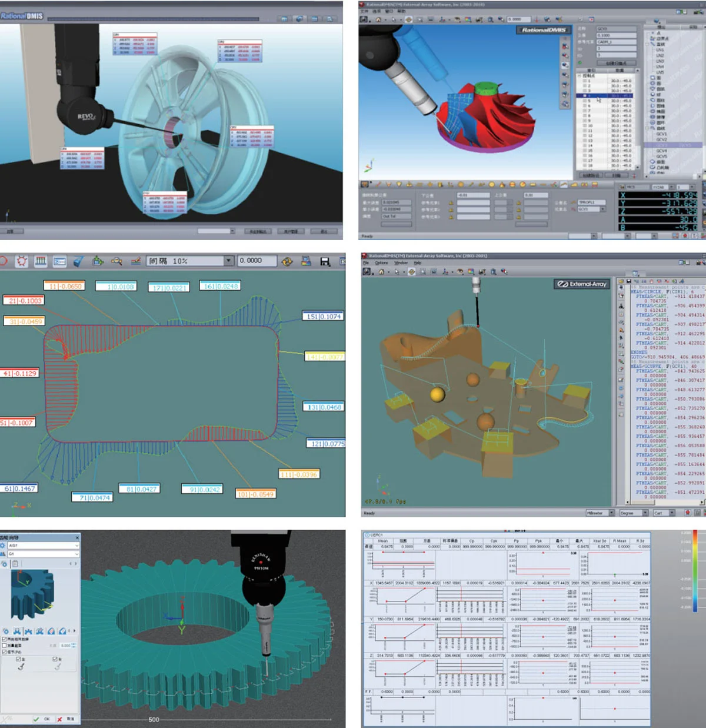
Task: Click the home view icon in External-Array toolbar
Action: pos(381,271)
